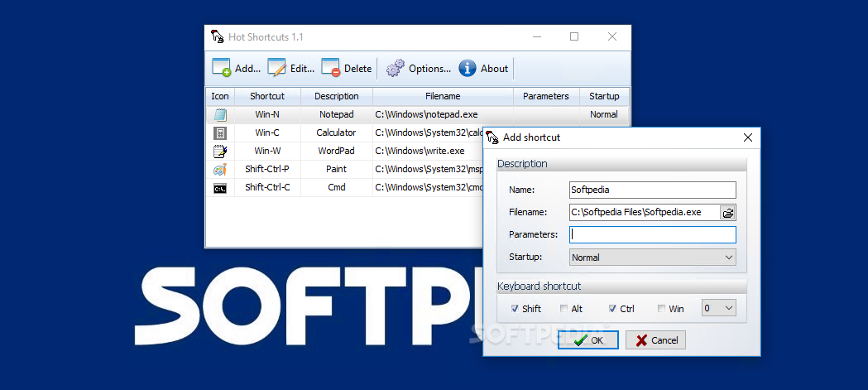Click the Notepad description cell
868x390 pixels.
(337, 114)
